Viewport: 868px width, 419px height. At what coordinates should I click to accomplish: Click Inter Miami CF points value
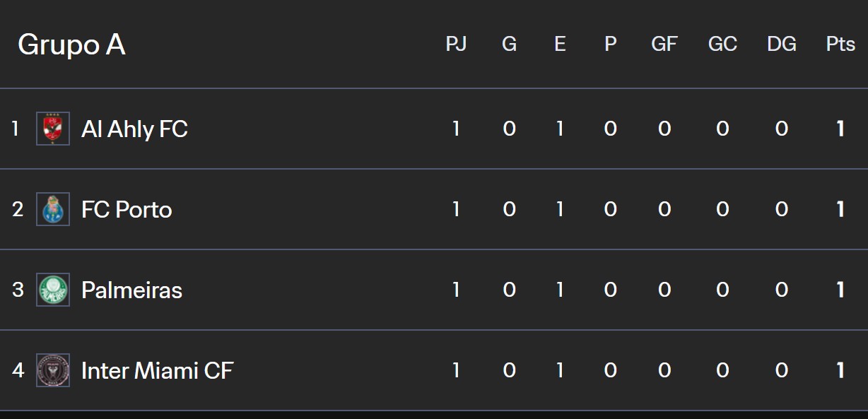840,370
